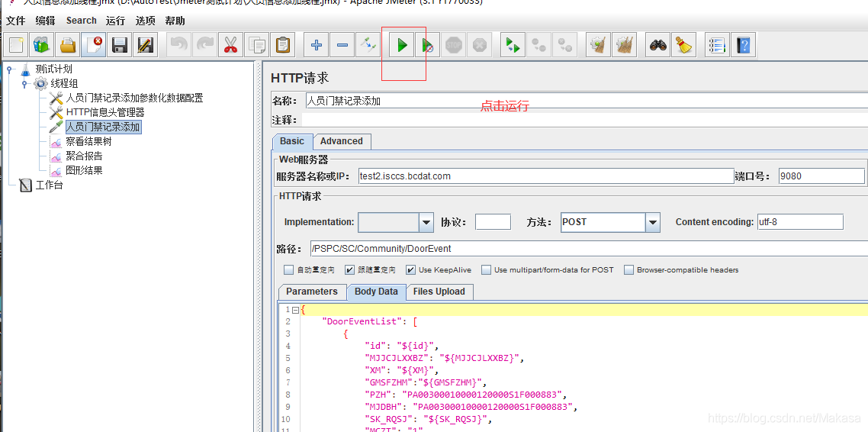The height and width of the screenshot is (432, 868).
Task: Save the test plan with floppy icon
Action: [120, 45]
